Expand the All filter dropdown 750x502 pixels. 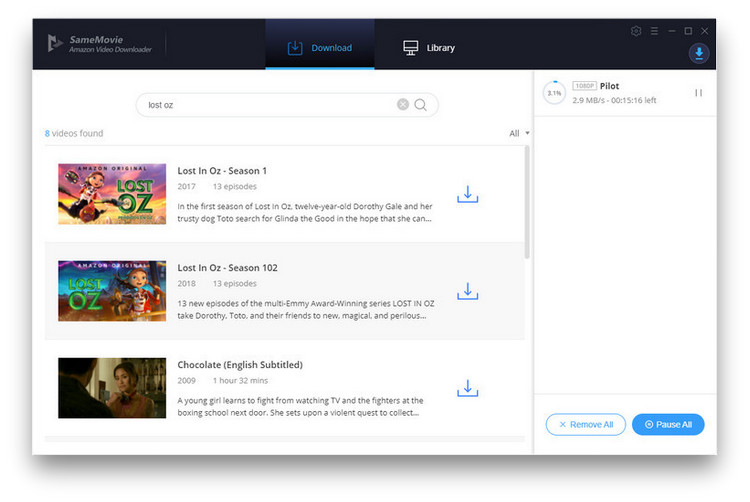coord(519,133)
